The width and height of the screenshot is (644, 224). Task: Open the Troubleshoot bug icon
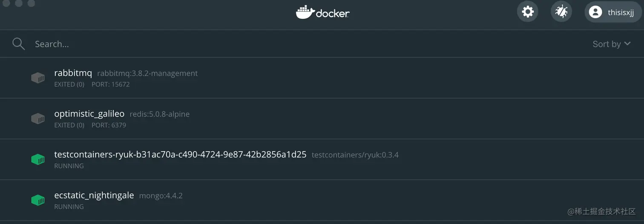(x=561, y=12)
